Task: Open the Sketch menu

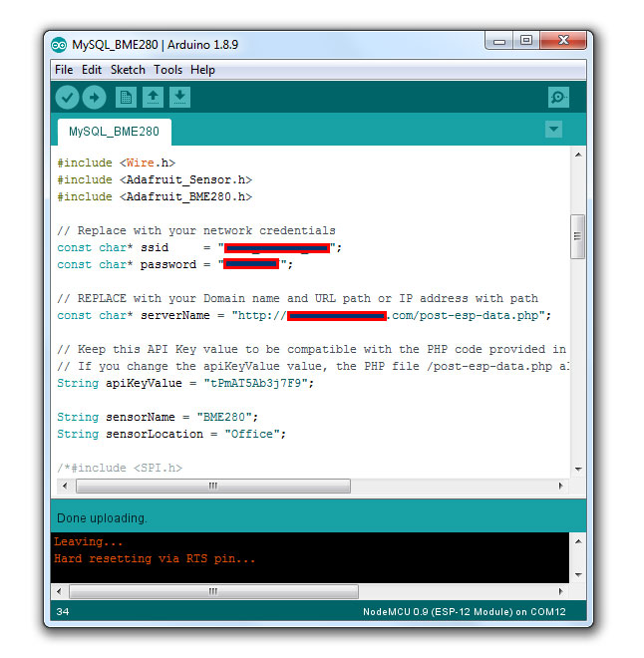Action: [128, 70]
